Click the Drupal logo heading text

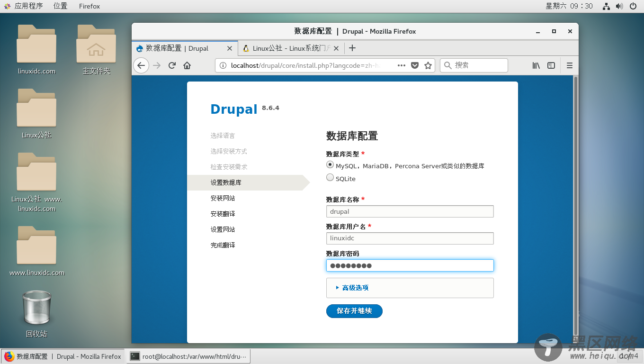pyautogui.click(x=234, y=109)
